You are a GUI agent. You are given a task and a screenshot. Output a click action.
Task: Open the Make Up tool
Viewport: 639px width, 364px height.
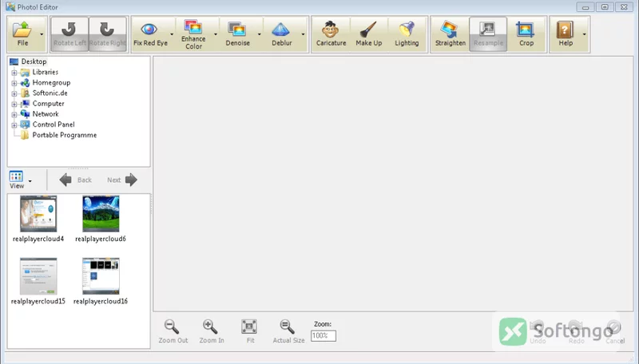[x=369, y=34]
